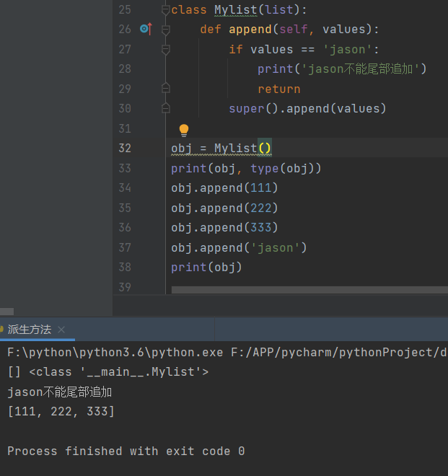The image size is (448, 476).
Task: Click the 'def append(self, values):' line
Action: [289, 30]
